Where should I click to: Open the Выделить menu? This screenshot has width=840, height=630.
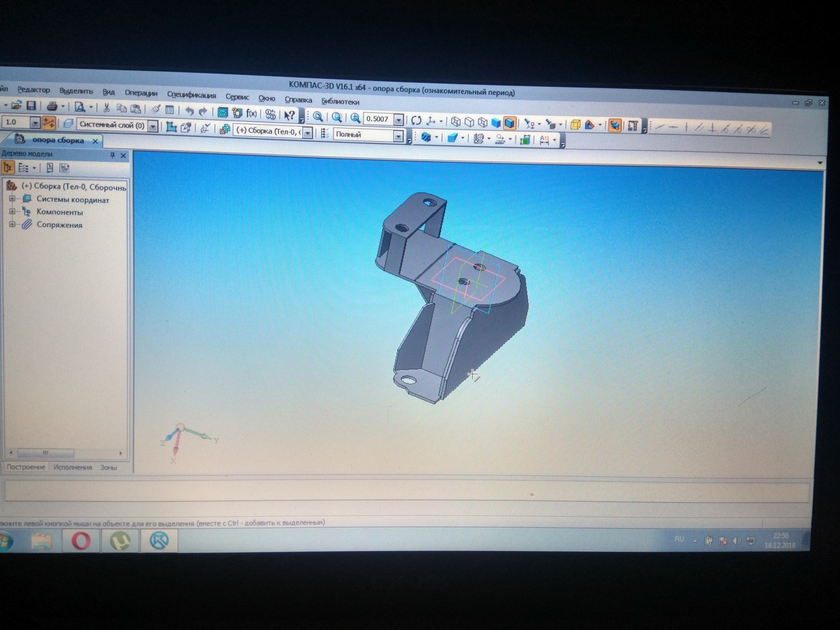coord(76,91)
